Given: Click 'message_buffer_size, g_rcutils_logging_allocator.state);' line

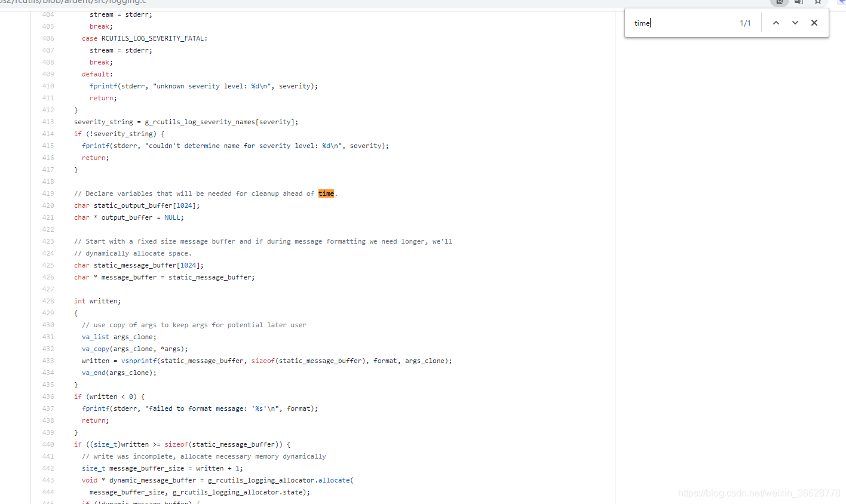Looking at the screenshot, I should pos(200,492).
